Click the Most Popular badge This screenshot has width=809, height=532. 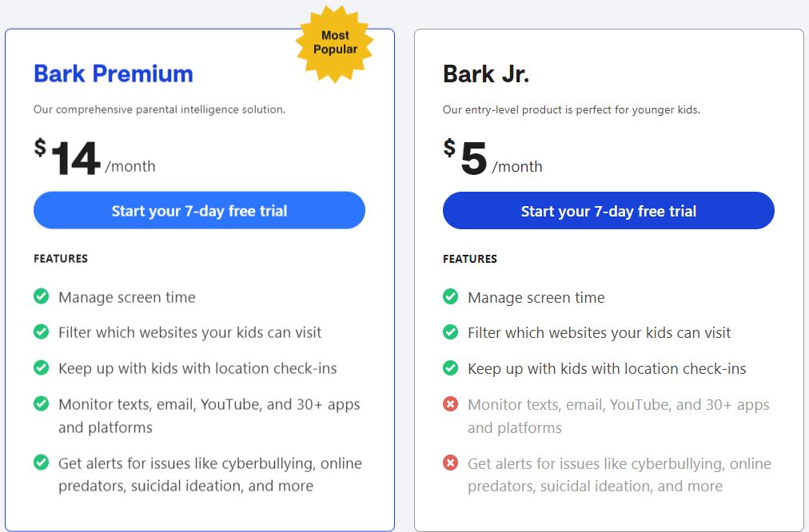[335, 43]
